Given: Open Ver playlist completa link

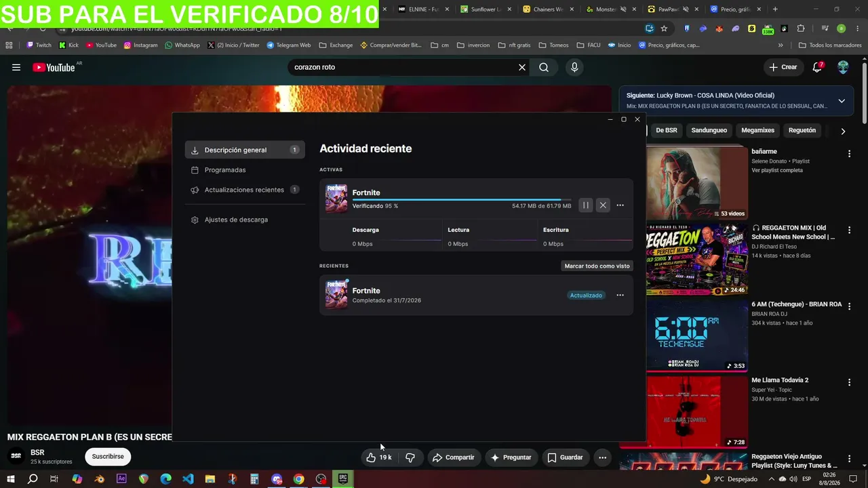Looking at the screenshot, I should 777,170.
